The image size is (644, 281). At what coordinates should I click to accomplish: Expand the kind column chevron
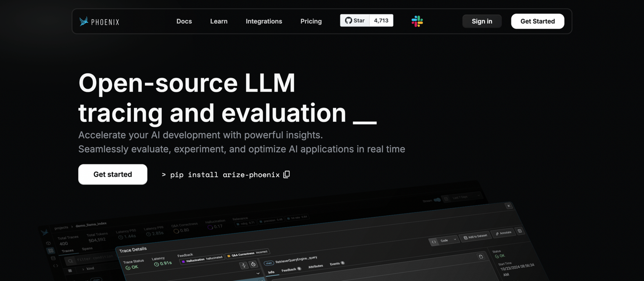(83, 269)
